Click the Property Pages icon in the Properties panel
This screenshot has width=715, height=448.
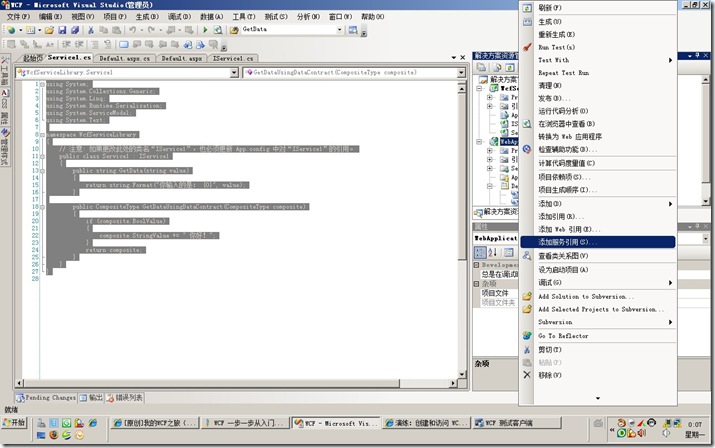coord(509,252)
